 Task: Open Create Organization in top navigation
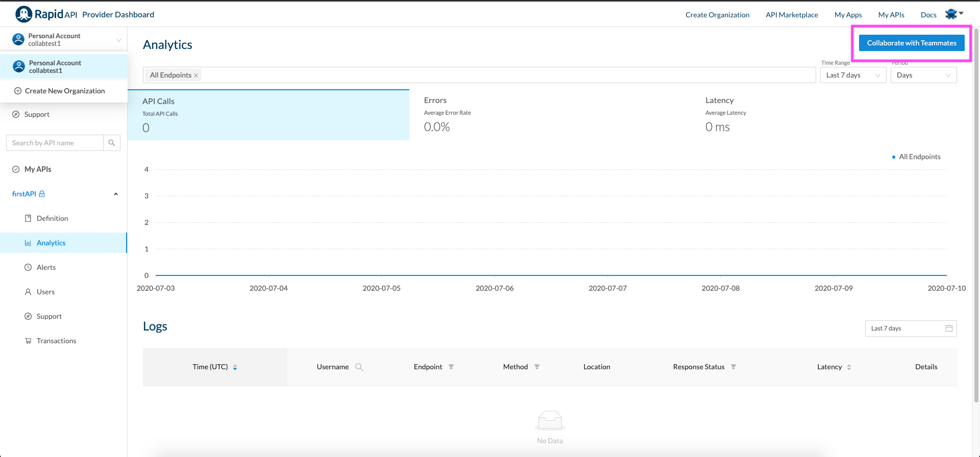click(717, 15)
